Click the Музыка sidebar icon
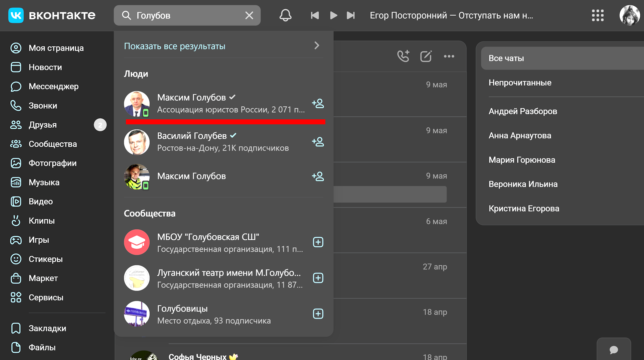 16,183
